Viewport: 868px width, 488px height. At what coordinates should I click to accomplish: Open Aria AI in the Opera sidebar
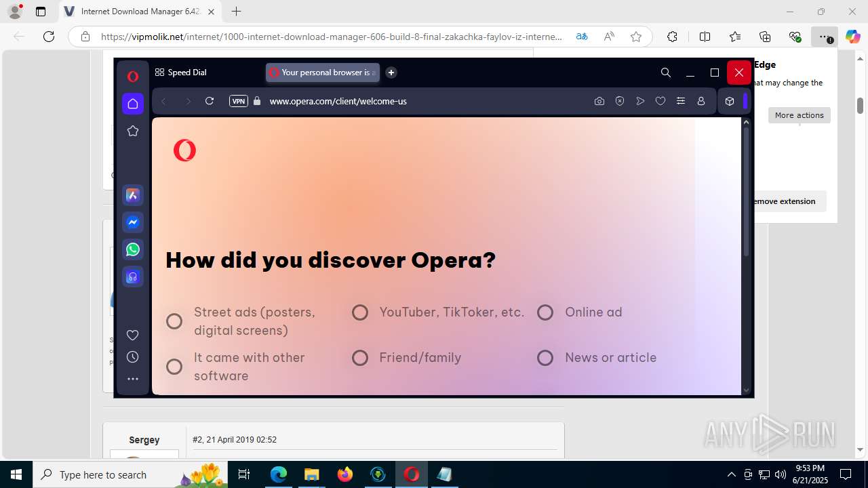click(133, 195)
